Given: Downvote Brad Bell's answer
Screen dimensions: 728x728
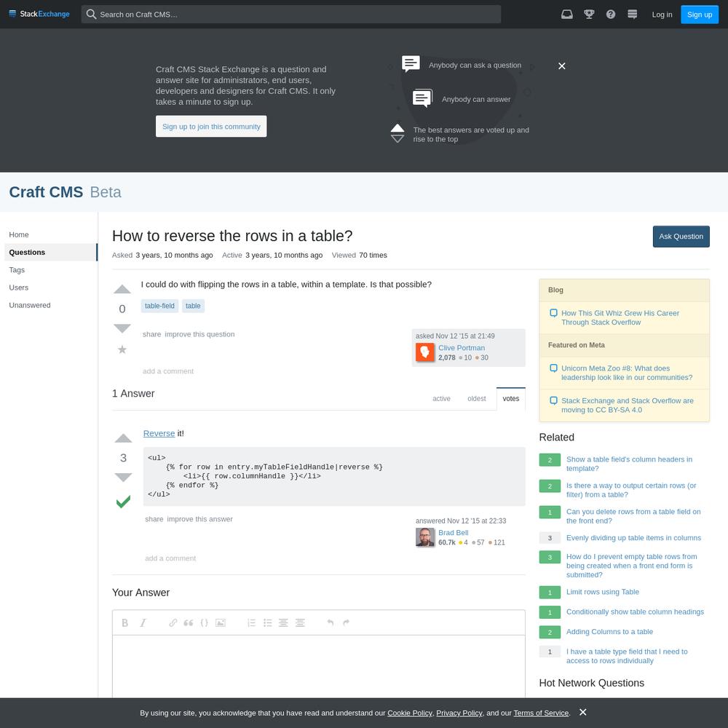Looking at the screenshot, I should [123, 478].
